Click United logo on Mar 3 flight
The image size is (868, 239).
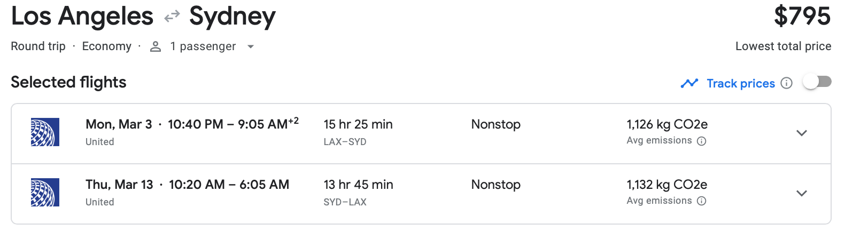45,132
